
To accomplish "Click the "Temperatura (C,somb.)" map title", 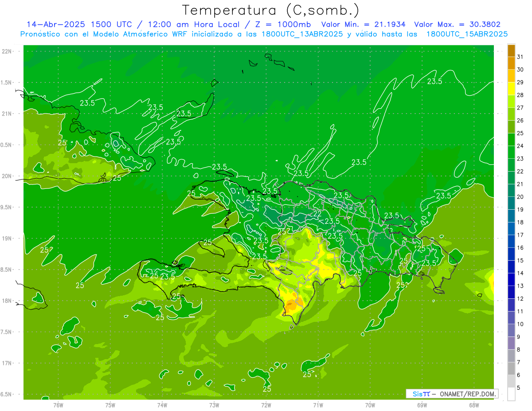I will (x=270, y=10).
